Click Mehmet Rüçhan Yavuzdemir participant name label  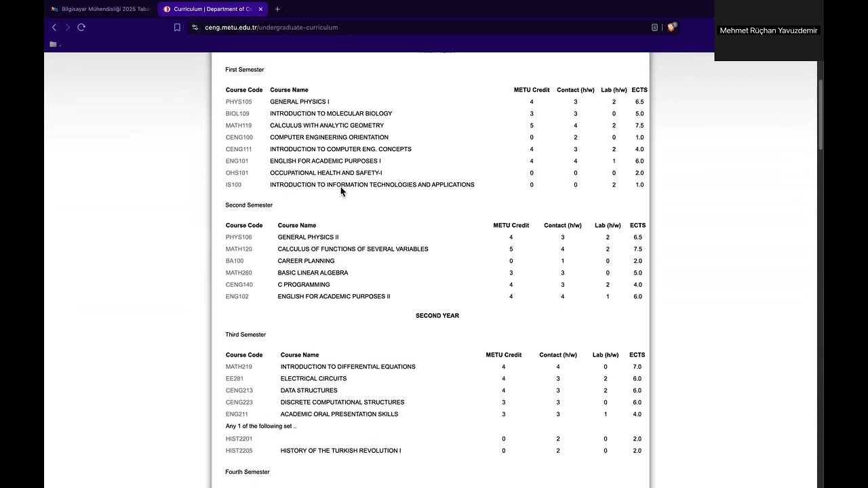(x=768, y=30)
